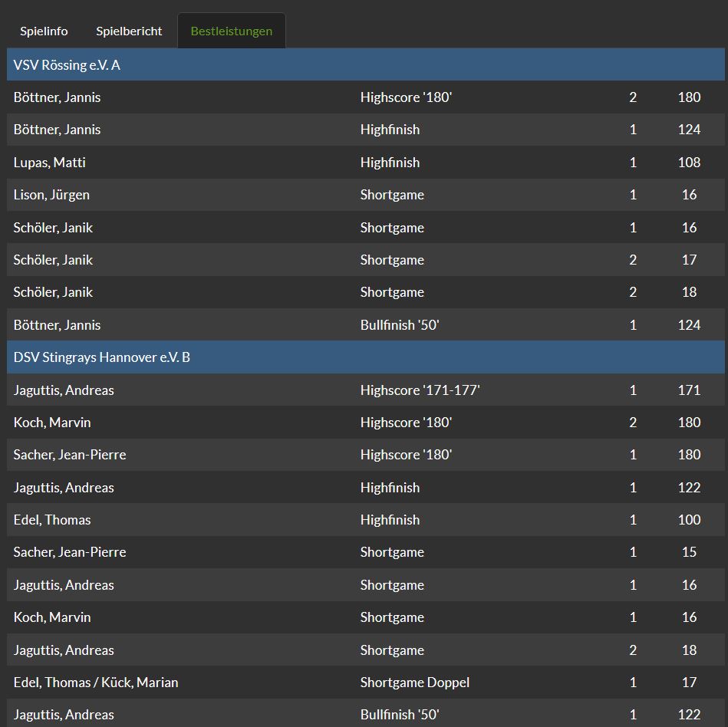Viewport: 728px width, 727px height.
Task: Click Sacher, Jean-Pierre in the Highscore '180' row
Action: tap(70, 455)
